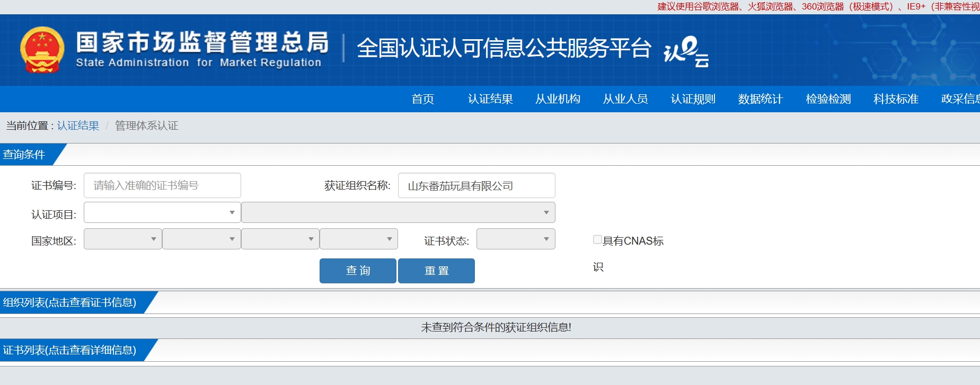Open the second 国家地区 dropdown
Viewport: 980px width, 385px height.
(201, 239)
